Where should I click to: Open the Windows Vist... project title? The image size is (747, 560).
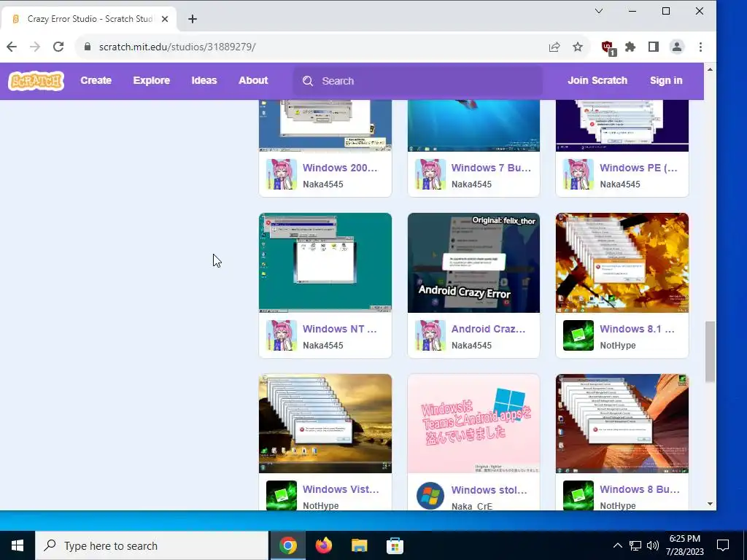341,489
